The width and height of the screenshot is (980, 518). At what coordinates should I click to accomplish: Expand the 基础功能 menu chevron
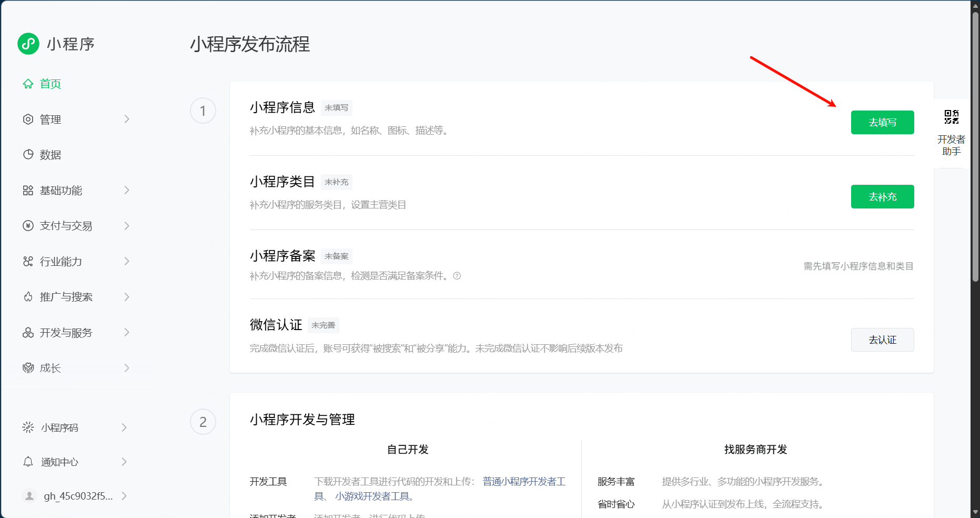127,191
